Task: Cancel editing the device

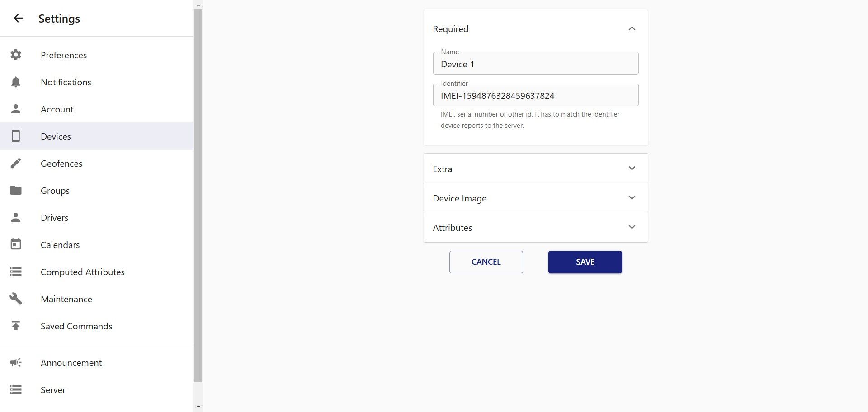Action: [x=486, y=262]
